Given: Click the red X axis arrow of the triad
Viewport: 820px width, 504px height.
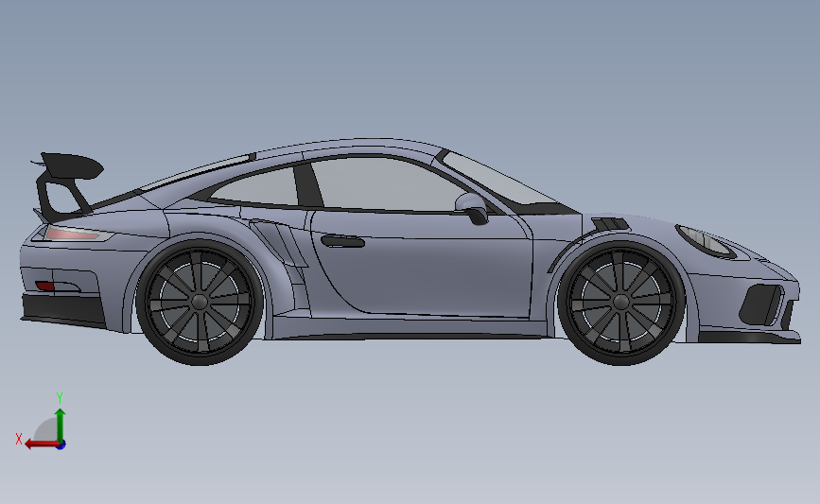Looking at the screenshot, I should pos(41,444).
